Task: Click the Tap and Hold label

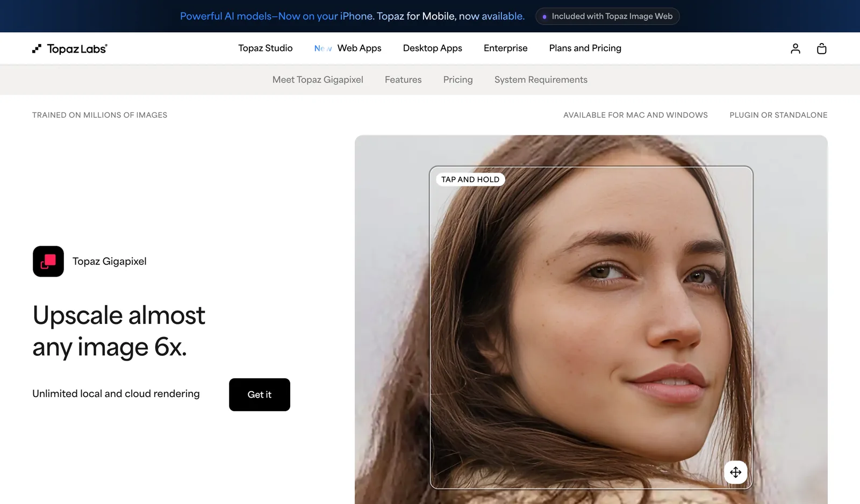Action: [x=470, y=179]
